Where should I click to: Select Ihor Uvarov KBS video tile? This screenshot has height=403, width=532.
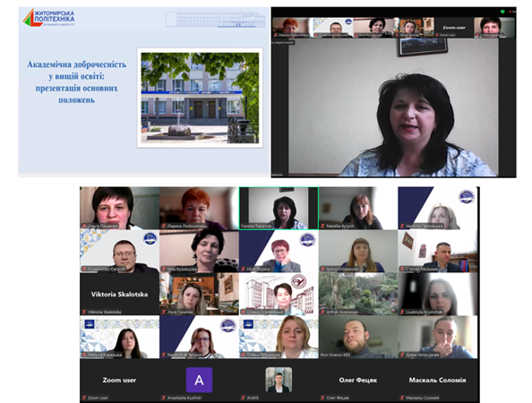click(358, 337)
